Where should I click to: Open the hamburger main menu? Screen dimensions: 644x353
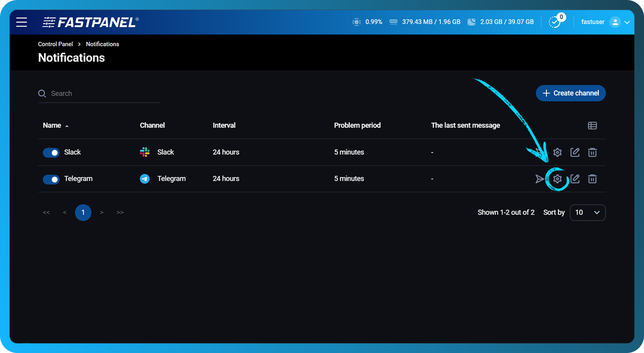[x=22, y=22]
